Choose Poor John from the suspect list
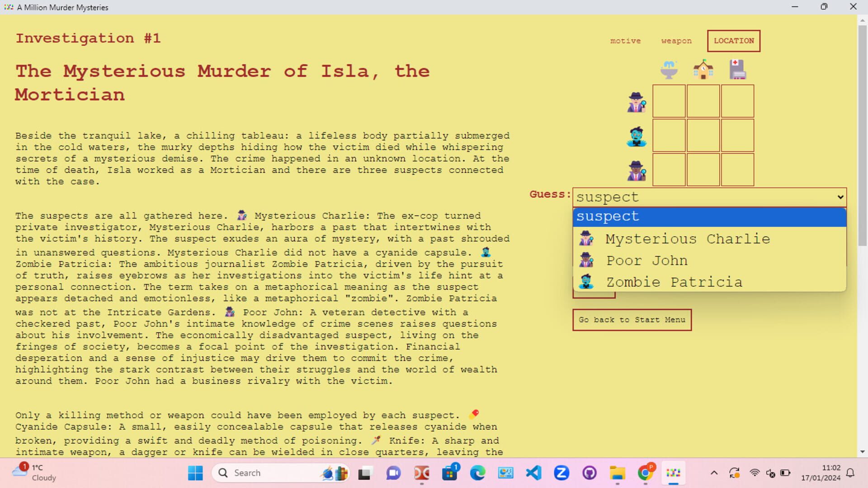The width and height of the screenshot is (868, 488). pyautogui.click(x=646, y=261)
